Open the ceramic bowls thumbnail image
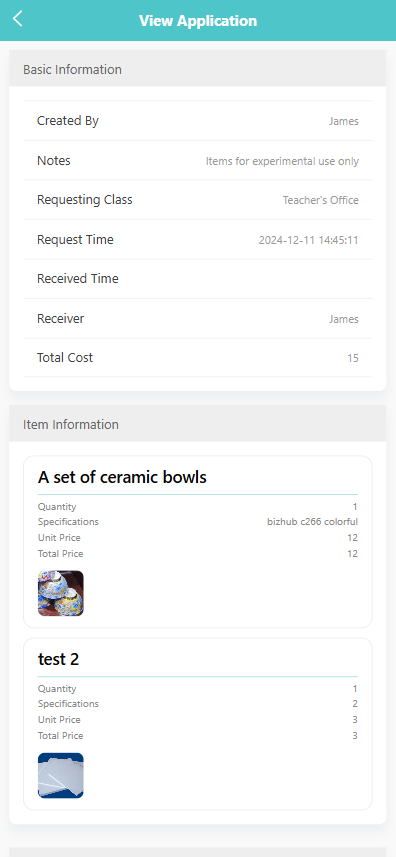 [61, 594]
